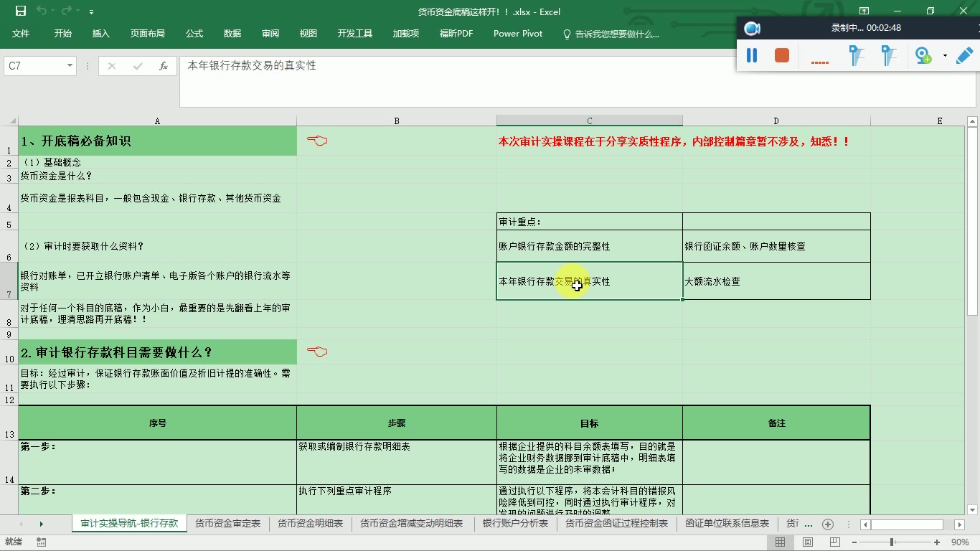The height and width of the screenshot is (551, 980).
Task: Select column D header
Action: point(776,121)
